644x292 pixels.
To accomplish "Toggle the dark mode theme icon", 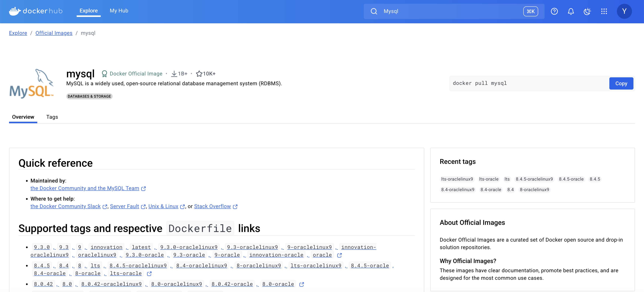I will pyautogui.click(x=587, y=11).
